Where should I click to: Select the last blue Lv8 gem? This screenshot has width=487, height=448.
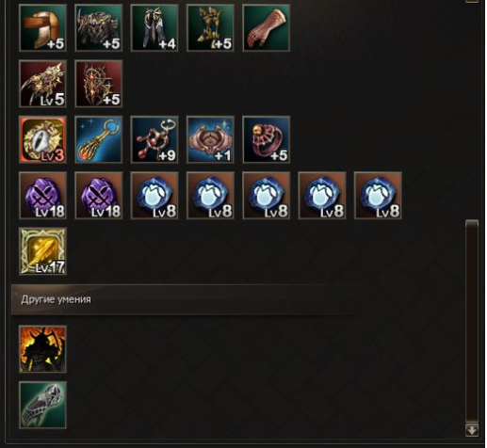pyautogui.click(x=378, y=196)
